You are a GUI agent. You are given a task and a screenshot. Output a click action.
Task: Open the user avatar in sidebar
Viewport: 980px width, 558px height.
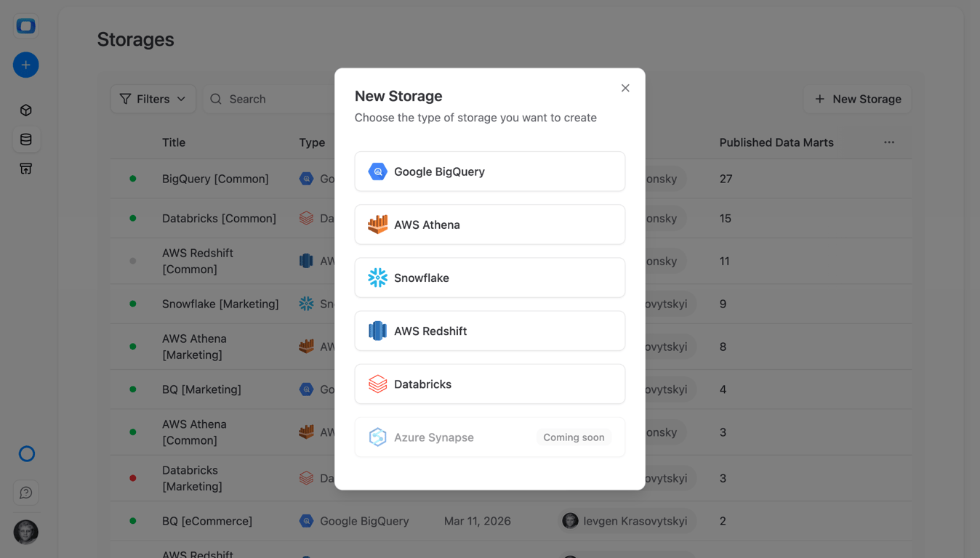pyautogui.click(x=26, y=532)
